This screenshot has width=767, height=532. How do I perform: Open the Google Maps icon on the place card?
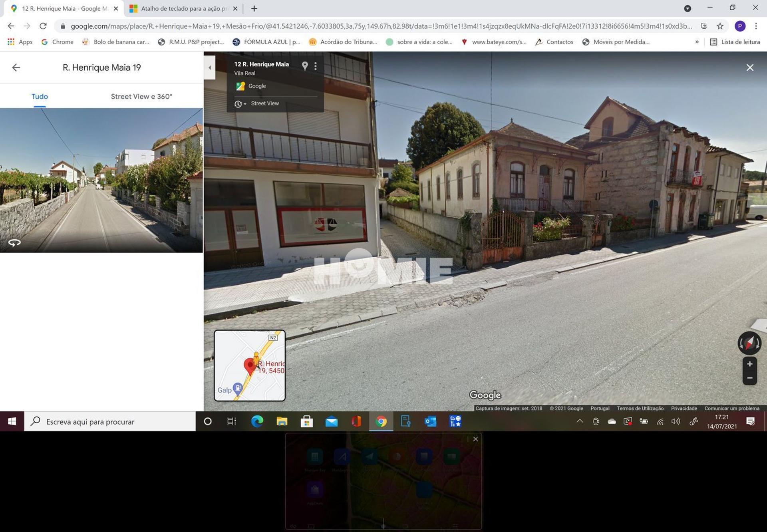pyautogui.click(x=241, y=85)
